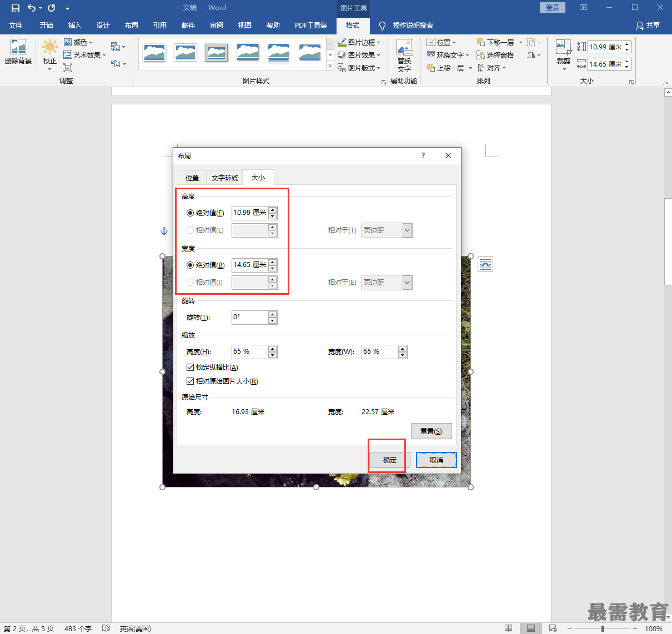Select web layout view icon
This screenshot has width=672, height=634.
[553, 628]
